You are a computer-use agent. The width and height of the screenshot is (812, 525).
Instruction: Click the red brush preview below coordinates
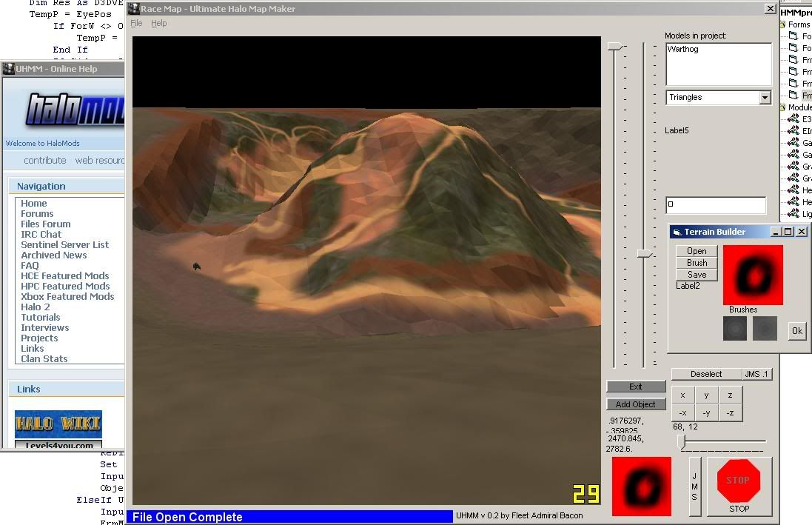[642, 486]
